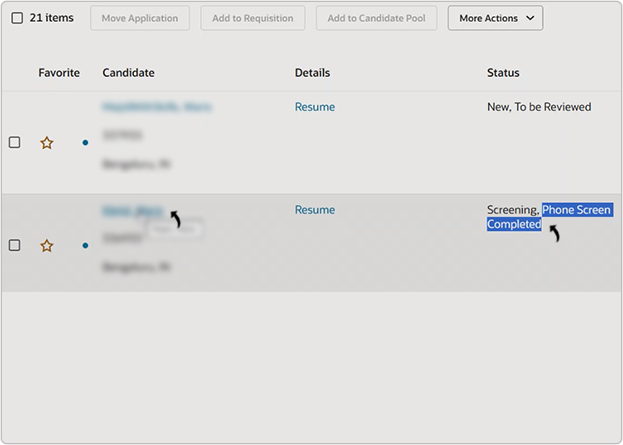Click the blue dot in the Screening row
This screenshot has width=623, height=445.
click(85, 246)
